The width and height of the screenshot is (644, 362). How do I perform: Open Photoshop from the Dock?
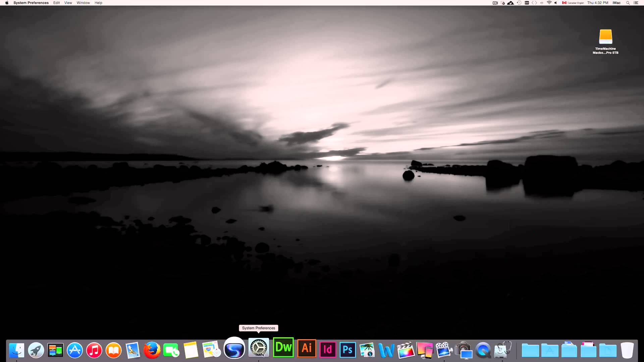click(x=347, y=349)
